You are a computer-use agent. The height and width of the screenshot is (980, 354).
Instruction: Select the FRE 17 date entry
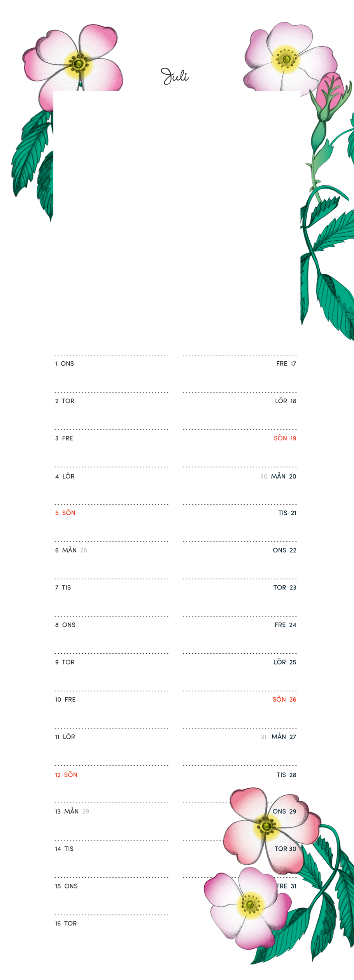click(286, 364)
